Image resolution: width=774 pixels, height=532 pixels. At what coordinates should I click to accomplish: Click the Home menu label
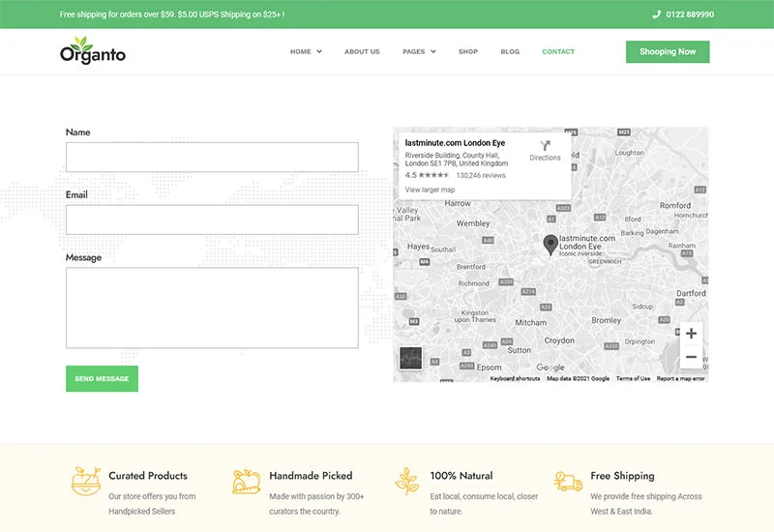point(301,51)
